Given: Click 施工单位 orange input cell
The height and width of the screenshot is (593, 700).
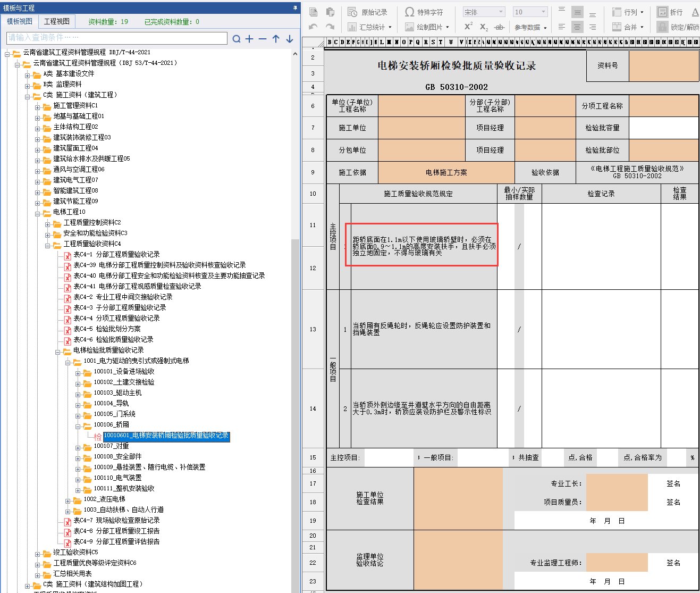Looking at the screenshot, I should click(421, 128).
